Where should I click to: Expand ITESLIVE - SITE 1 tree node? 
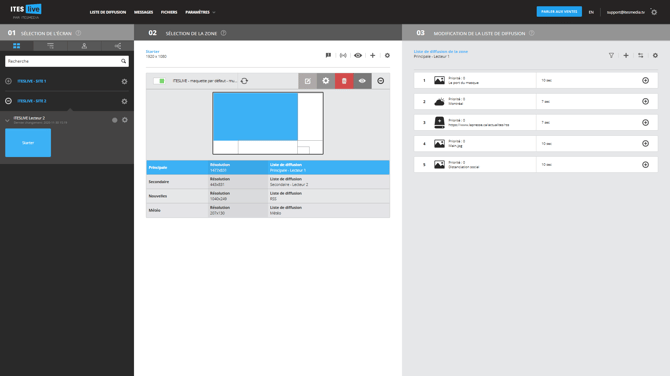pos(8,81)
